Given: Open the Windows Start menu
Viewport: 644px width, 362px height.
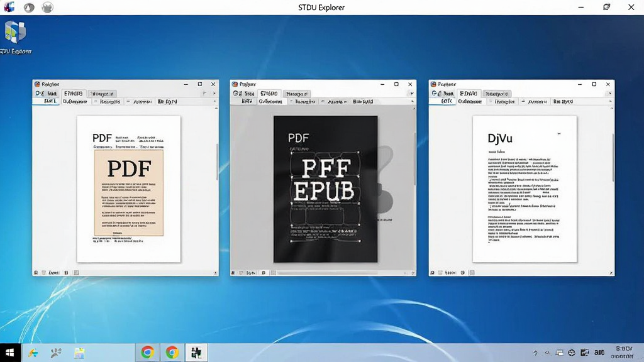Looking at the screenshot, I should [10, 353].
